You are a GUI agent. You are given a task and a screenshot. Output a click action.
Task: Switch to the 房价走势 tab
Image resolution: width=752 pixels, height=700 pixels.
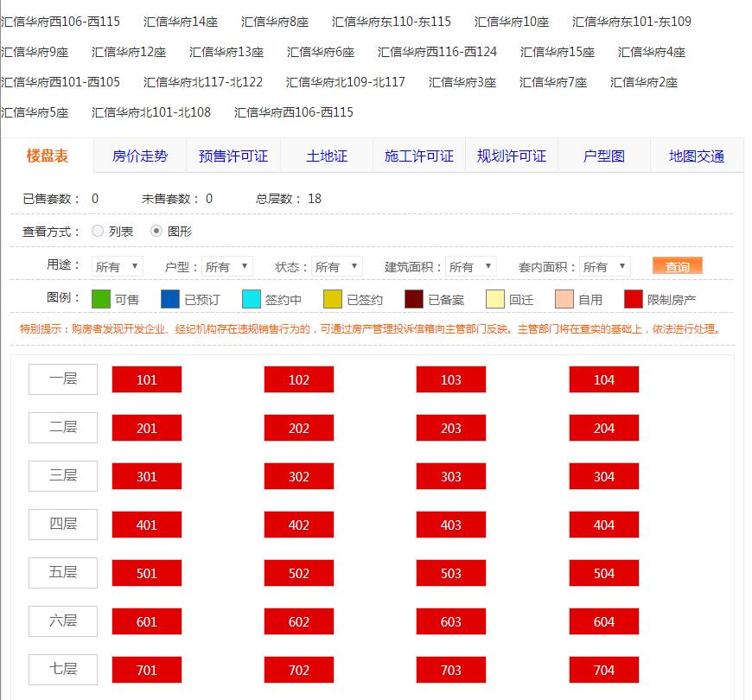click(140, 156)
